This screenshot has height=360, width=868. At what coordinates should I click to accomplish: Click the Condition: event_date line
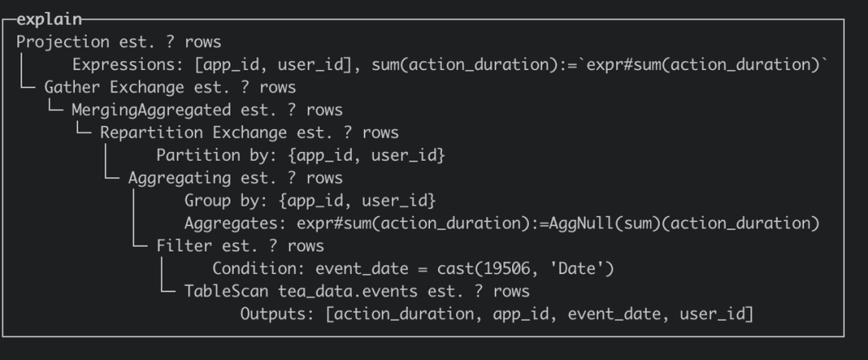[x=413, y=269]
